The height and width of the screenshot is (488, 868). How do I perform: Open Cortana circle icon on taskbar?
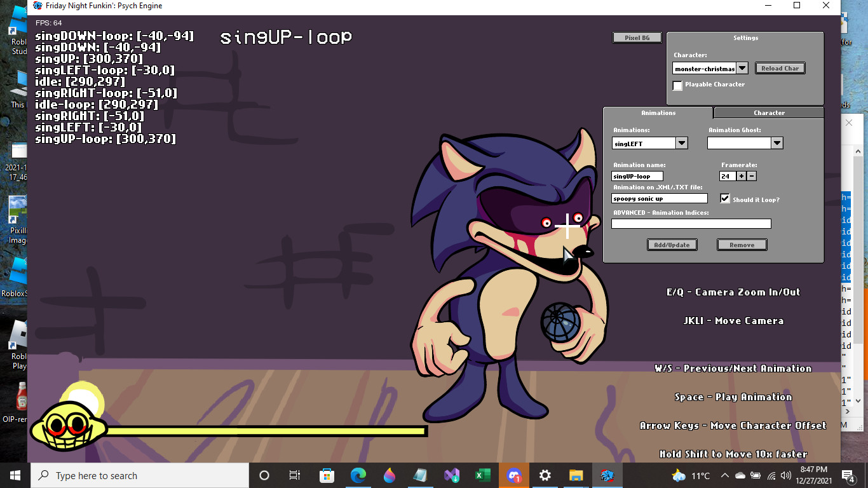coord(264,475)
